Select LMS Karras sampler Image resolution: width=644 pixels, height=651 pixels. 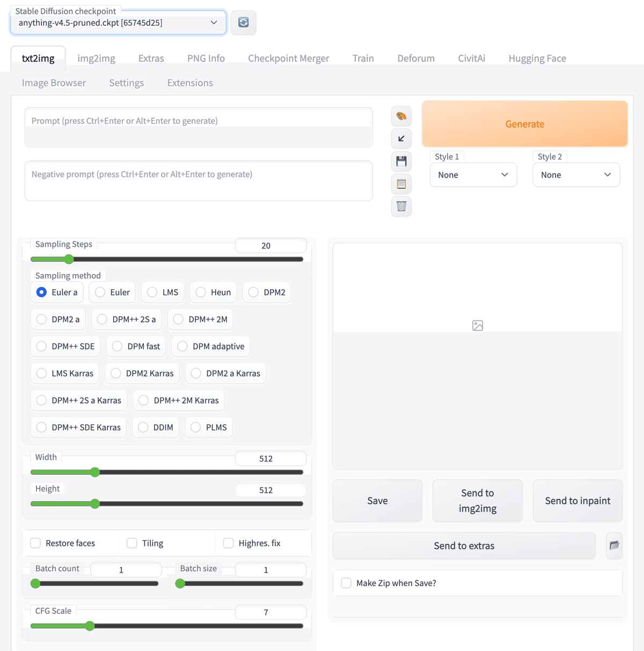pos(65,374)
